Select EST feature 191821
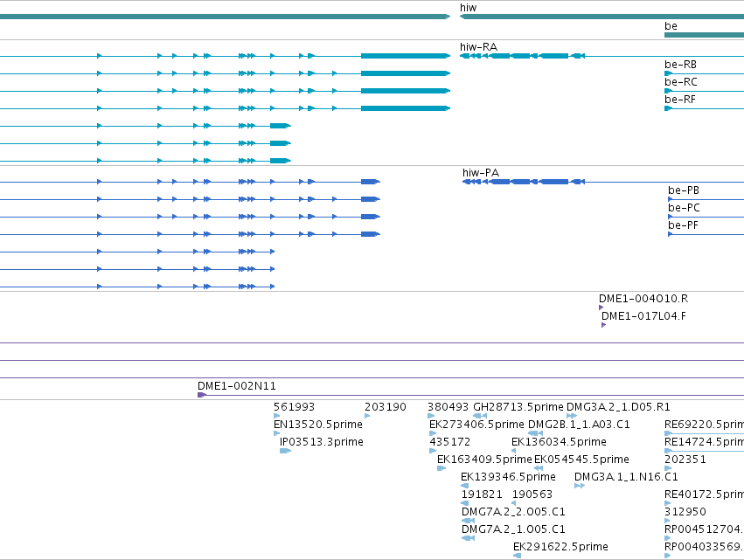 482,494
